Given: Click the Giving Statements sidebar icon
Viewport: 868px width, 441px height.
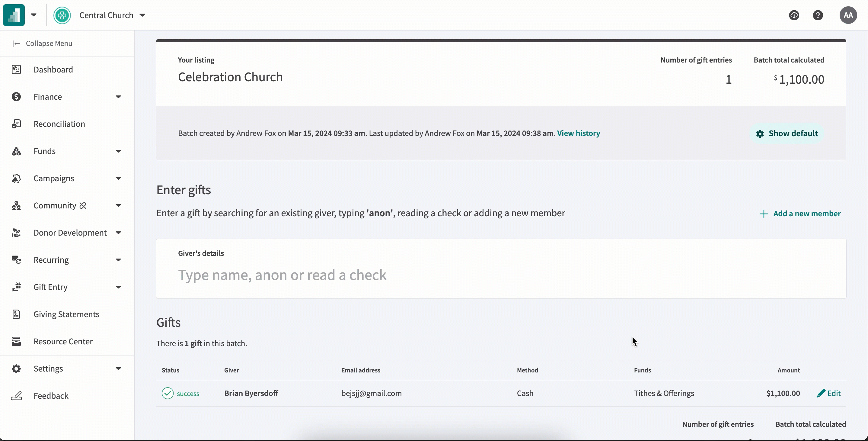Looking at the screenshot, I should [x=16, y=314].
